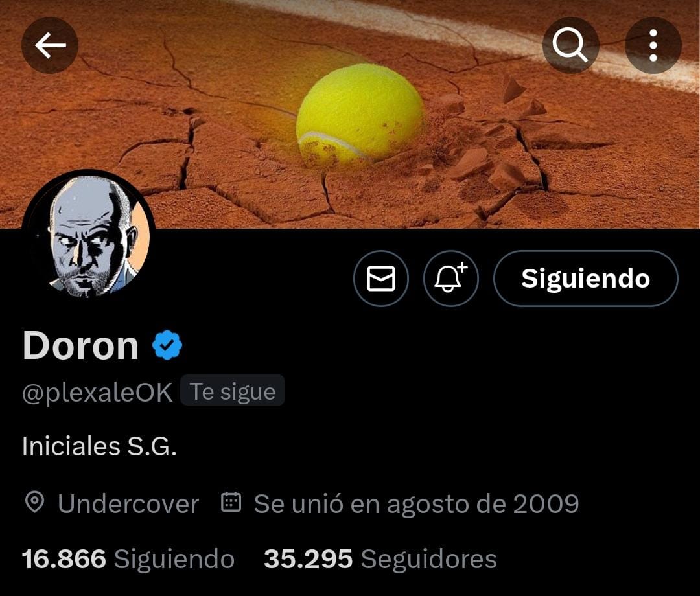700x596 pixels.
Task: View the tennis ball header banner
Action: point(350,114)
